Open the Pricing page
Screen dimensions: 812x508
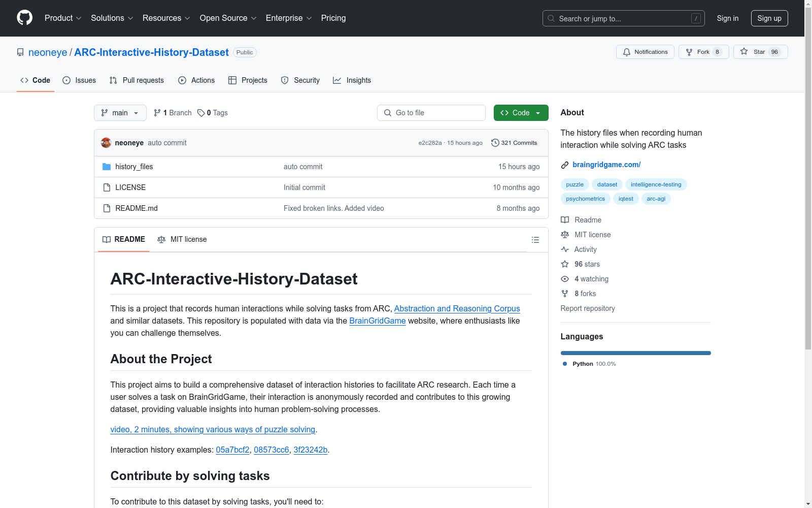tap(333, 18)
